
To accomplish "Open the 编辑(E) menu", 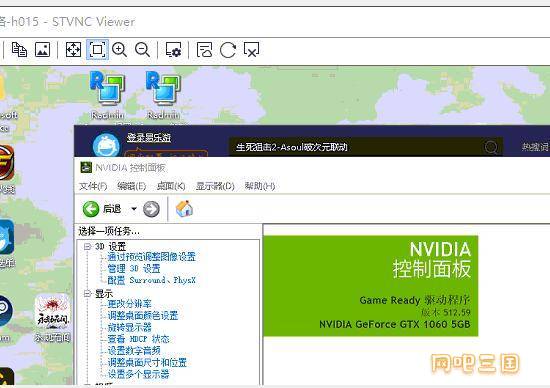I will 132,186.
